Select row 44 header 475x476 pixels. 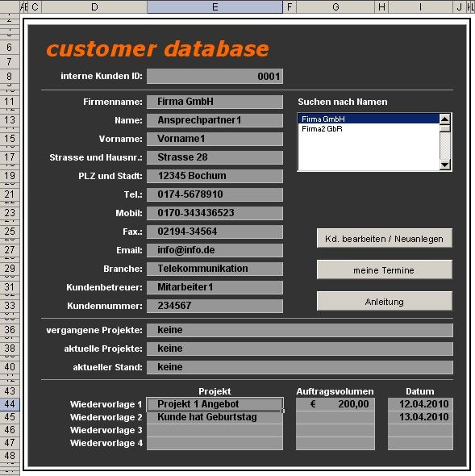tap(10, 404)
